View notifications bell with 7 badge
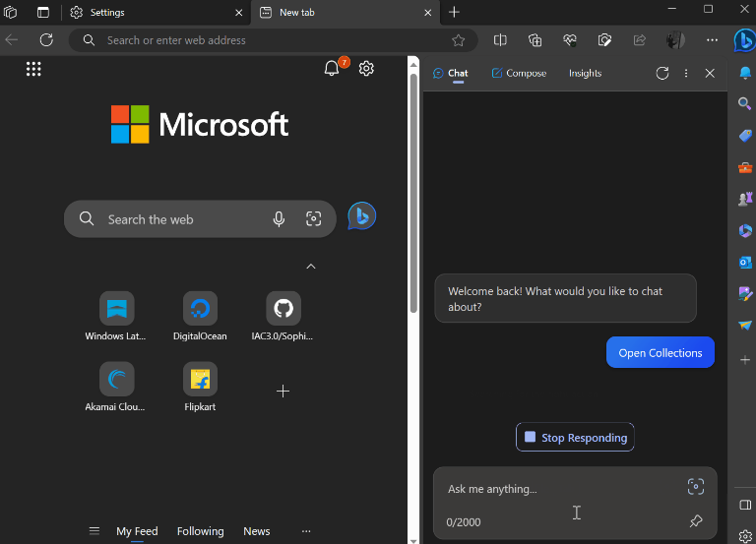756x544 pixels. pyautogui.click(x=332, y=68)
